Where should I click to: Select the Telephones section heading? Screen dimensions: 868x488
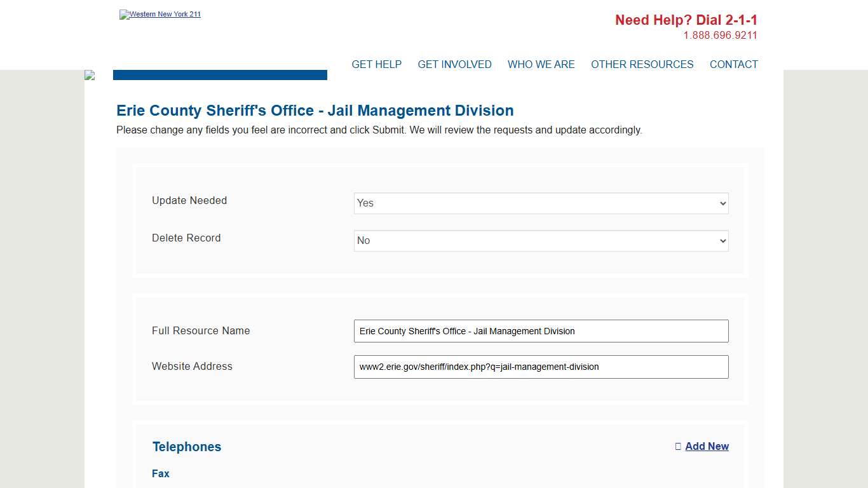[x=187, y=447]
